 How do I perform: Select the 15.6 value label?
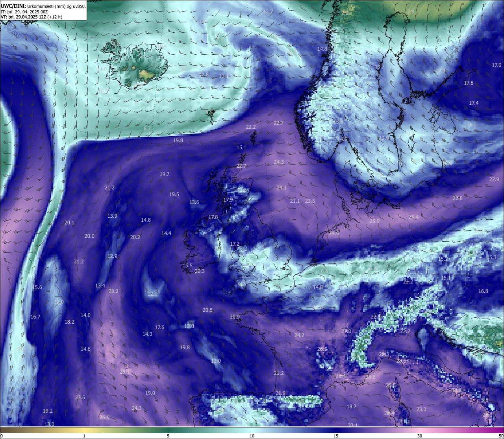coord(37,287)
